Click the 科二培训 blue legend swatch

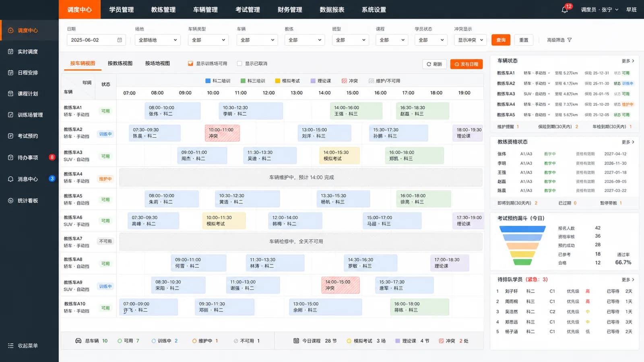click(208, 81)
